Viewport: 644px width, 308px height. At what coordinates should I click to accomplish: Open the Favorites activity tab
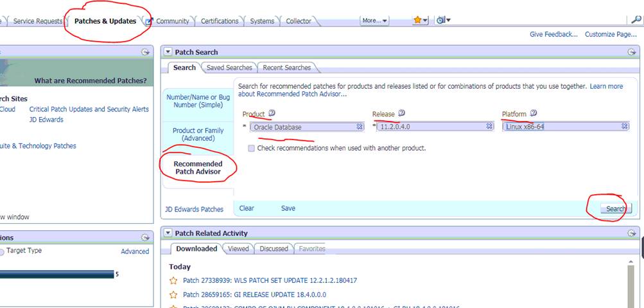[x=312, y=248]
